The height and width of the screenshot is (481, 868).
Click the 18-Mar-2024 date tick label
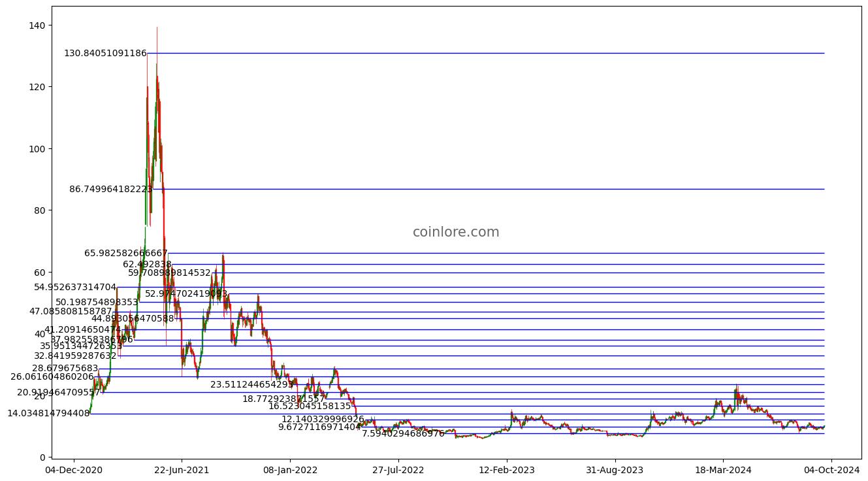tap(723, 469)
